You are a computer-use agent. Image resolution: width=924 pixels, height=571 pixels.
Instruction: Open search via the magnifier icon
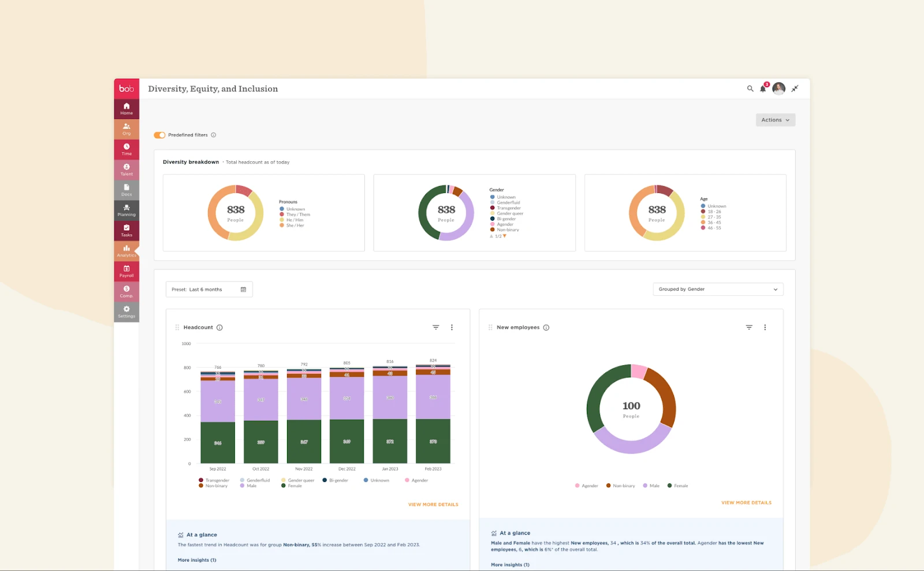[x=750, y=88]
